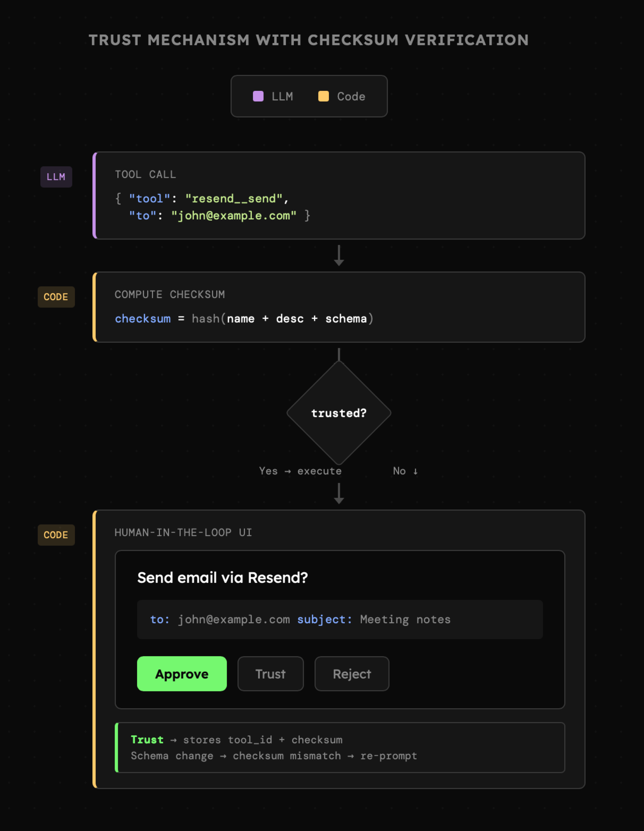
Task: Click the Reject button
Action: tap(351, 674)
